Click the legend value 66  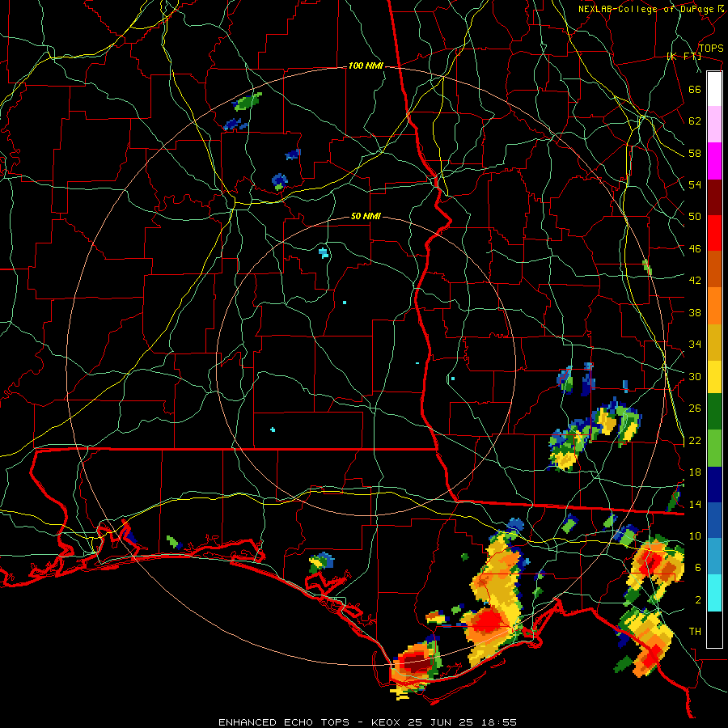[x=695, y=89]
